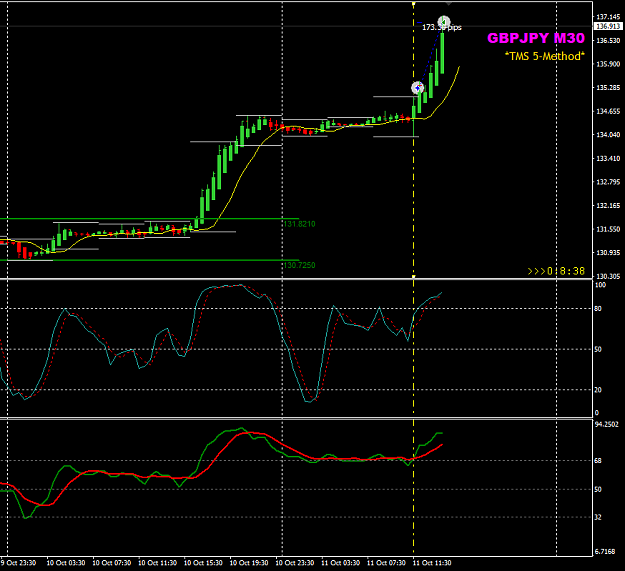Click the 10 Oct 03:30 time label
Screen dimensions: 625x571
pos(66,563)
